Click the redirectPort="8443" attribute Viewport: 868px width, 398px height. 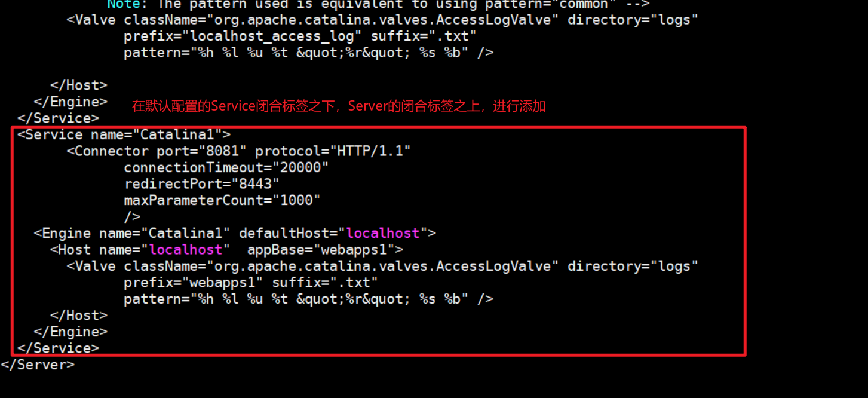coord(201,184)
